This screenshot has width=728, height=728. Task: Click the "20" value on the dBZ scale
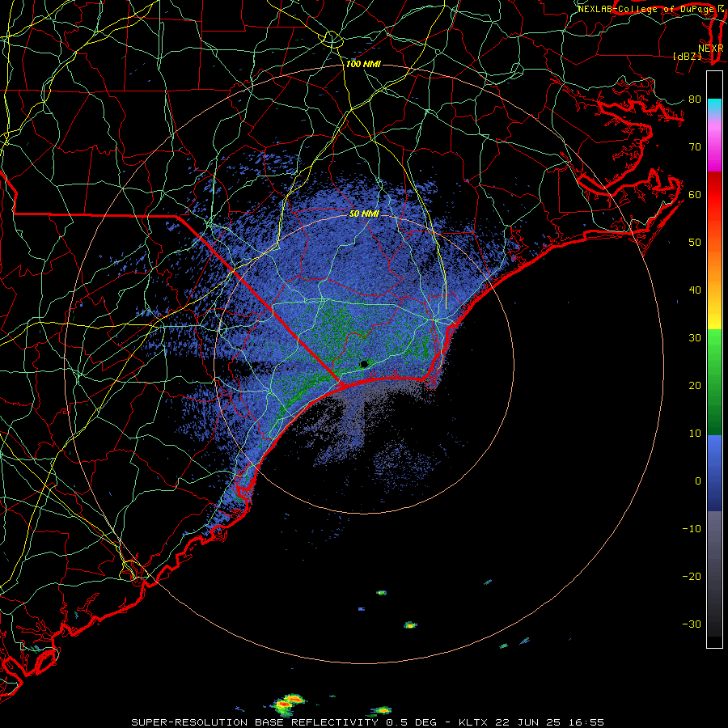[x=695, y=385]
